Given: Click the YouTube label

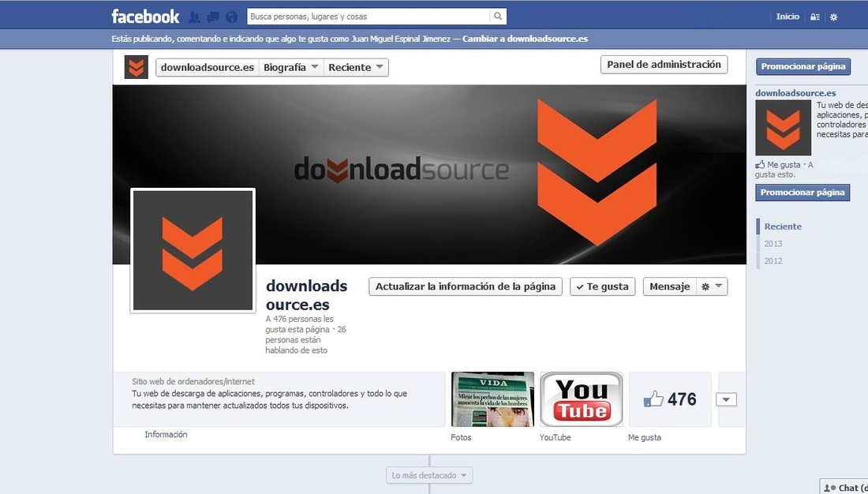Looking at the screenshot, I should click(556, 437).
